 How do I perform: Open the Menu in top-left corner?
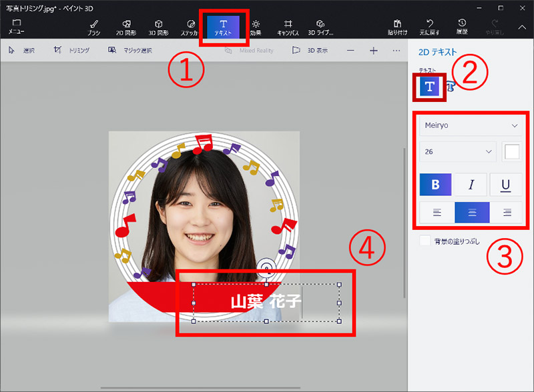[16, 26]
